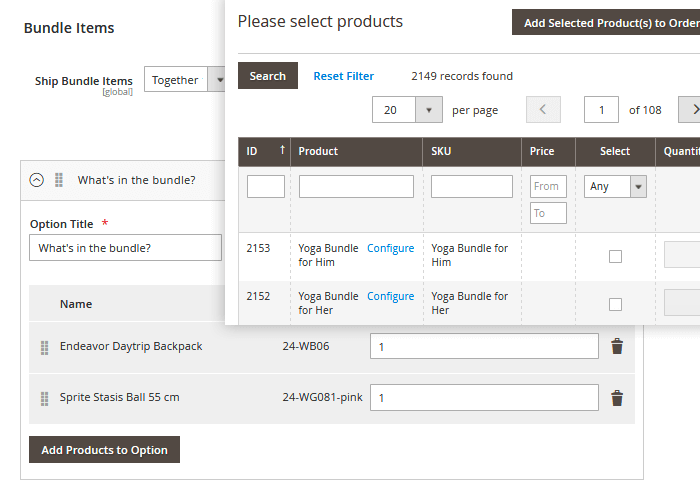Click the Price 'To' filter field
Image resolution: width=700 pixels, height=500 pixels.
548,213
